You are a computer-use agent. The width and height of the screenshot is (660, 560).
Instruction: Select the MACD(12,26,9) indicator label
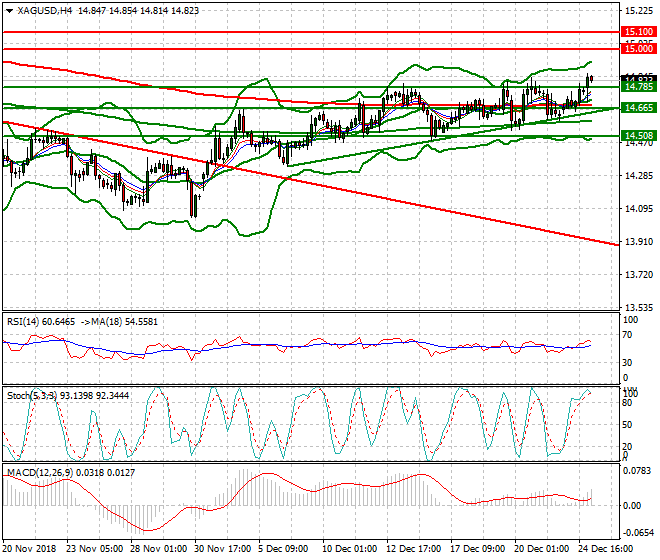40,473
